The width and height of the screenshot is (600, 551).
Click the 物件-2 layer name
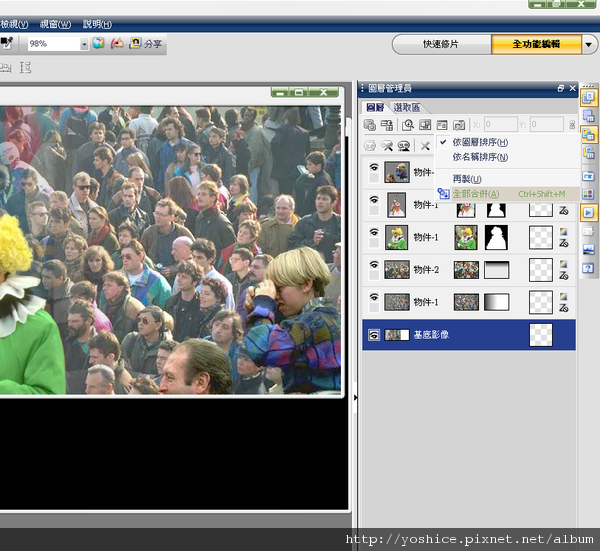426,270
